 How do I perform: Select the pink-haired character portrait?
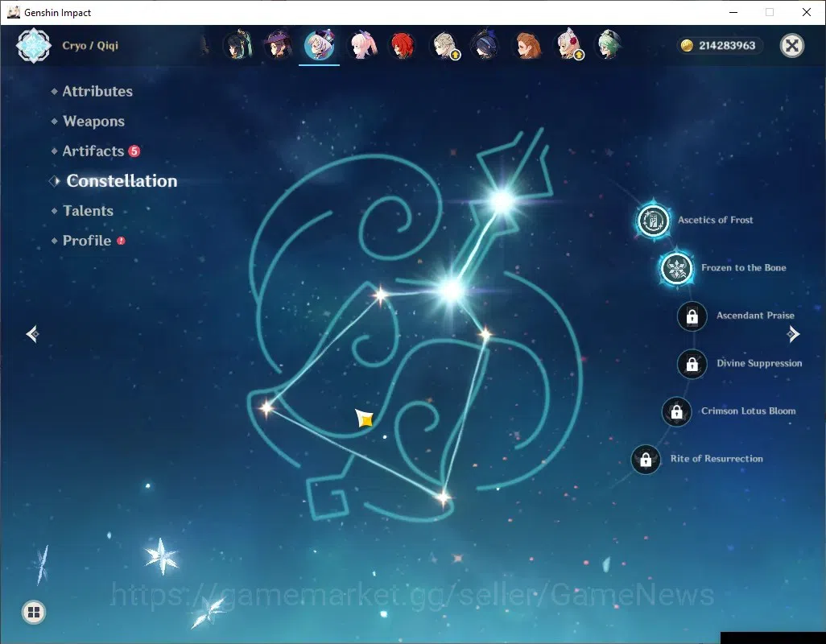pyautogui.click(x=362, y=45)
